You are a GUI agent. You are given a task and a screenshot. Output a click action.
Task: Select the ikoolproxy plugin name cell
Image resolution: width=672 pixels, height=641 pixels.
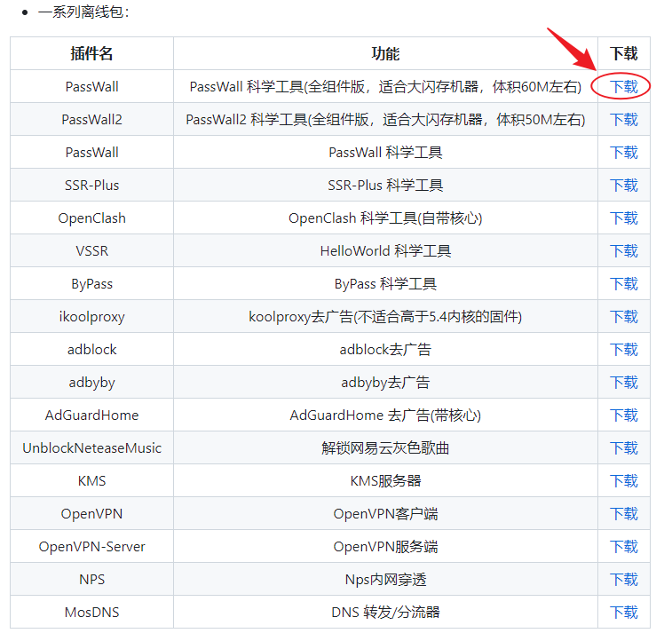tap(91, 317)
